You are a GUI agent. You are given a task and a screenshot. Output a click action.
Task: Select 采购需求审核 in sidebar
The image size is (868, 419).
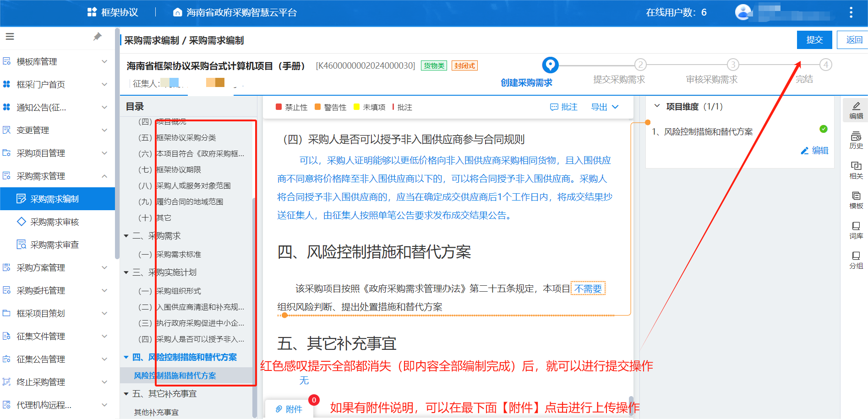(57, 222)
